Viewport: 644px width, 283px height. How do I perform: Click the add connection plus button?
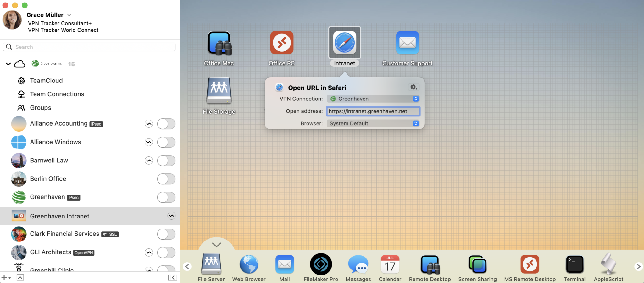tap(4, 278)
